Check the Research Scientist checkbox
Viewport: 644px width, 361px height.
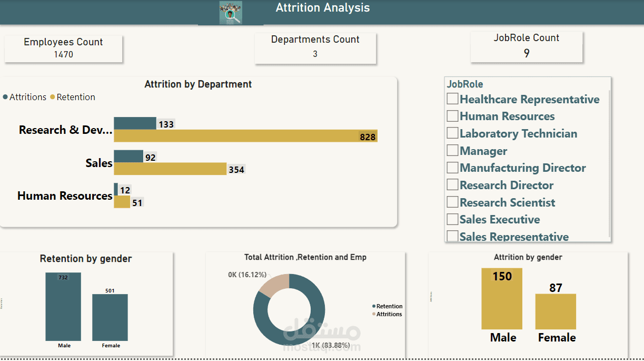[x=452, y=202]
